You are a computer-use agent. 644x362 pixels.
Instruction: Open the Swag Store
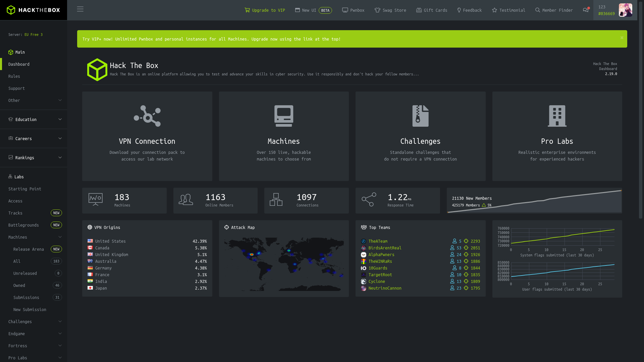tap(390, 10)
